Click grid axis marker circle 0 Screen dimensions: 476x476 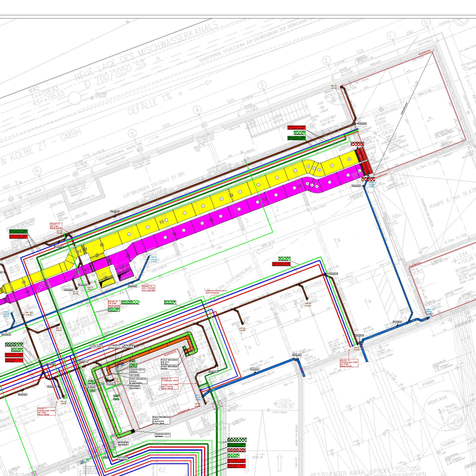click(x=426, y=22)
